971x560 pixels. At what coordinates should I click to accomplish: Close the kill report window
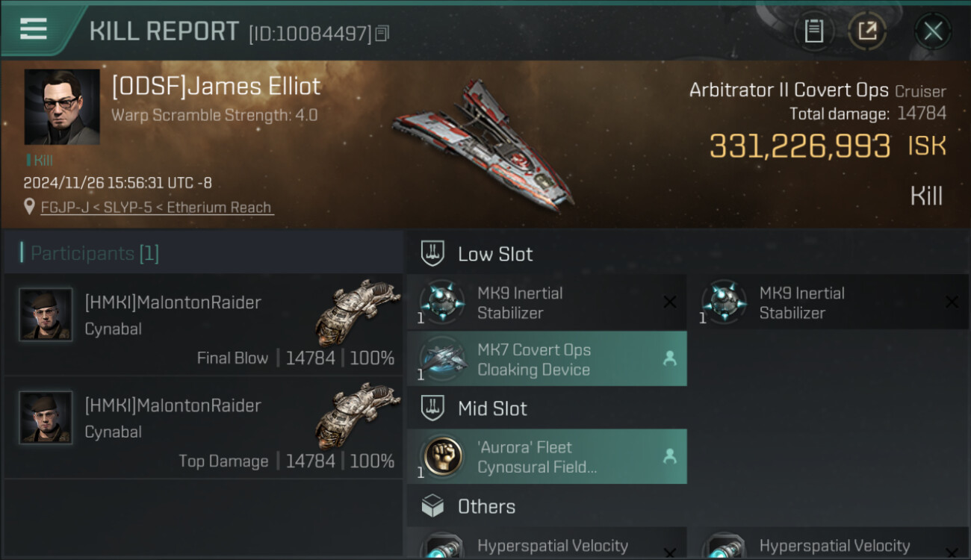click(933, 31)
